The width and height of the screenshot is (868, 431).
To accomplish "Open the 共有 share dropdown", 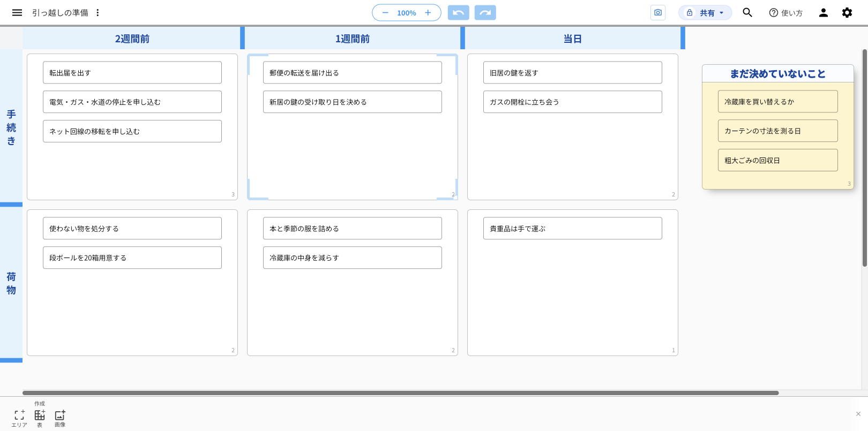I will [x=705, y=12].
